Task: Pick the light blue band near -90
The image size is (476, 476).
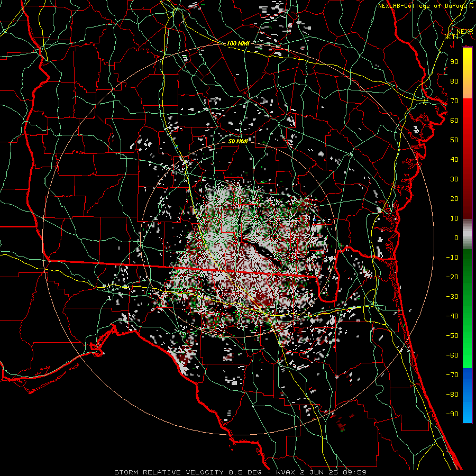Action: coord(467,414)
